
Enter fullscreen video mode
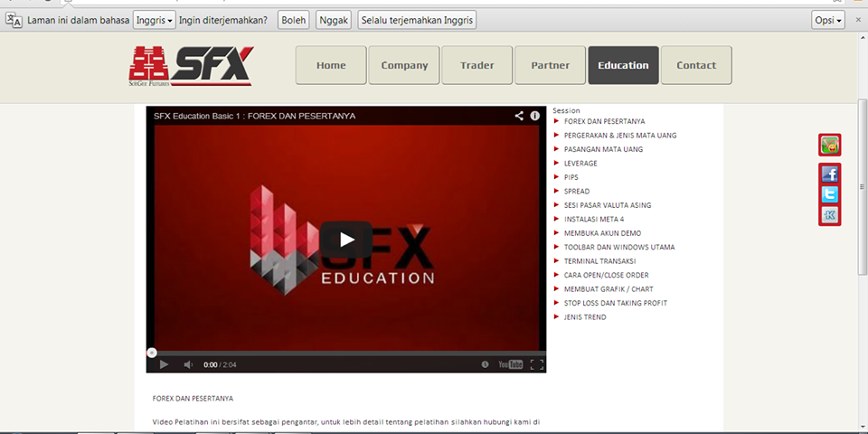(x=536, y=364)
